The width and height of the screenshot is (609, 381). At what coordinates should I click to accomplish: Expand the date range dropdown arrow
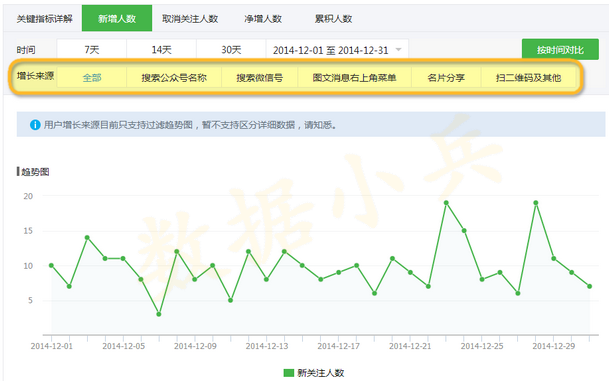[x=398, y=50]
